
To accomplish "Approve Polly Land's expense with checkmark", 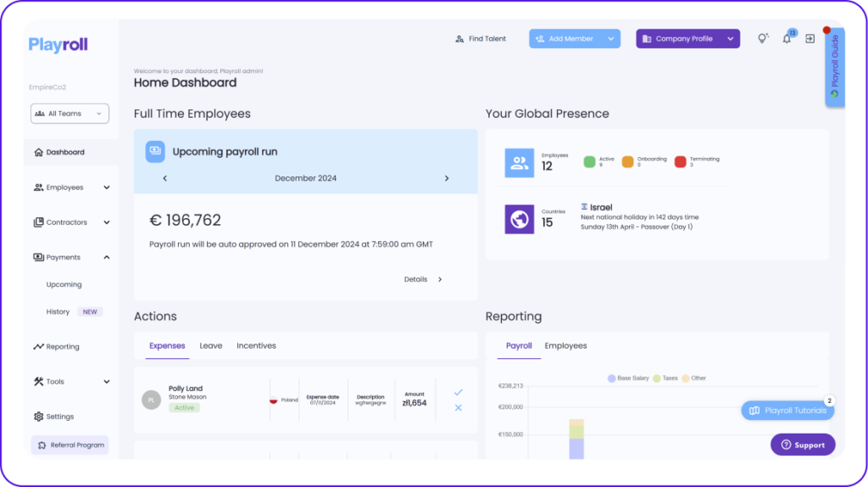I will pos(459,392).
